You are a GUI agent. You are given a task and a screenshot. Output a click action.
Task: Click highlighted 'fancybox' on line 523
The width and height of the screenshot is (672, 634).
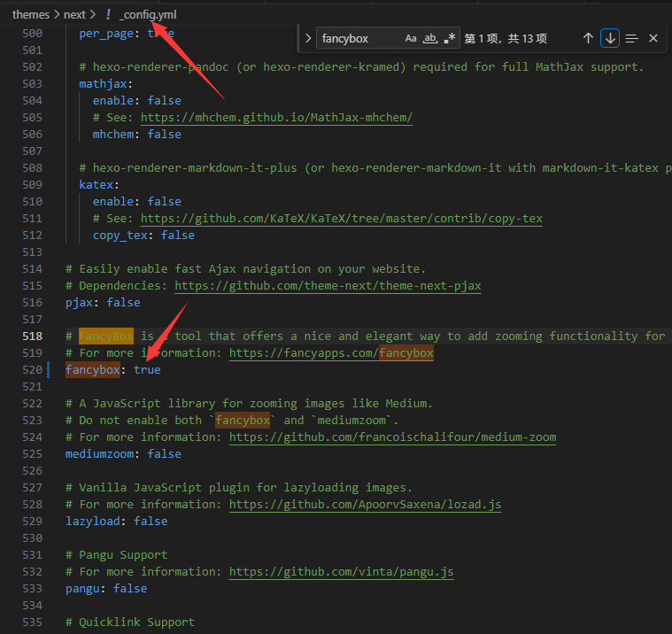[243, 421]
